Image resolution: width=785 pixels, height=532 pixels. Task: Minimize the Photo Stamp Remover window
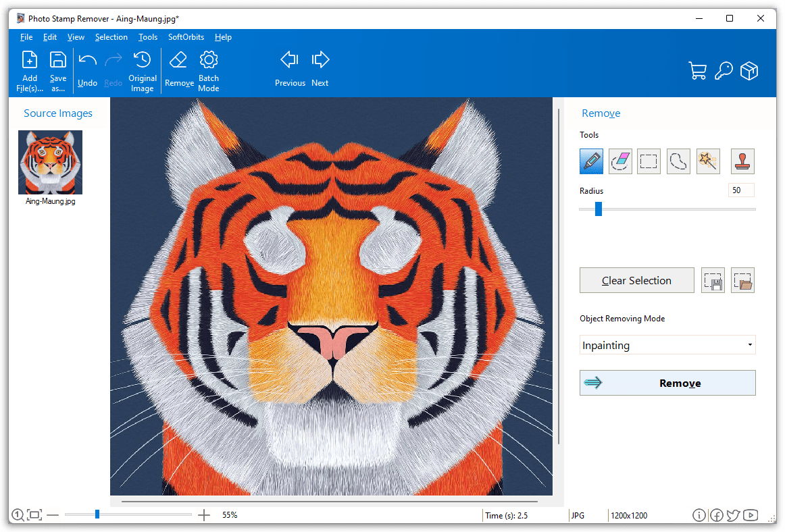[699, 18]
